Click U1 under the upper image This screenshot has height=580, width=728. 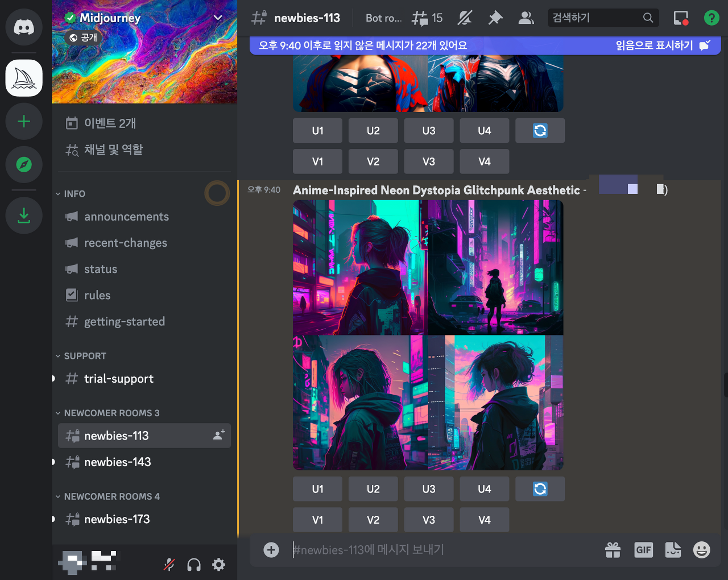tap(317, 131)
